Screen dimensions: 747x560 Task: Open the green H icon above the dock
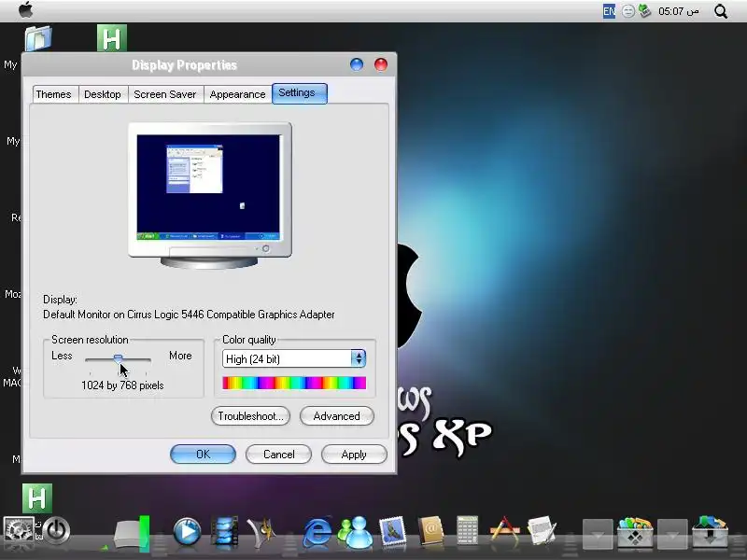pos(37,497)
